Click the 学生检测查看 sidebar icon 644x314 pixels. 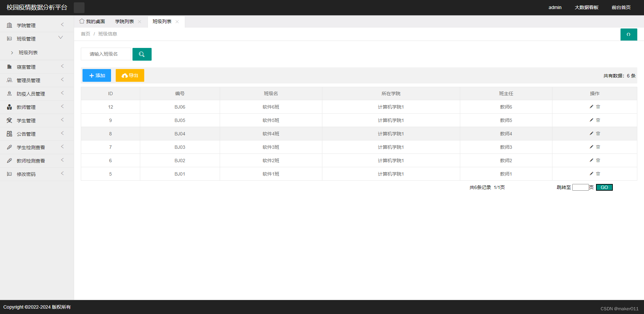[9, 147]
